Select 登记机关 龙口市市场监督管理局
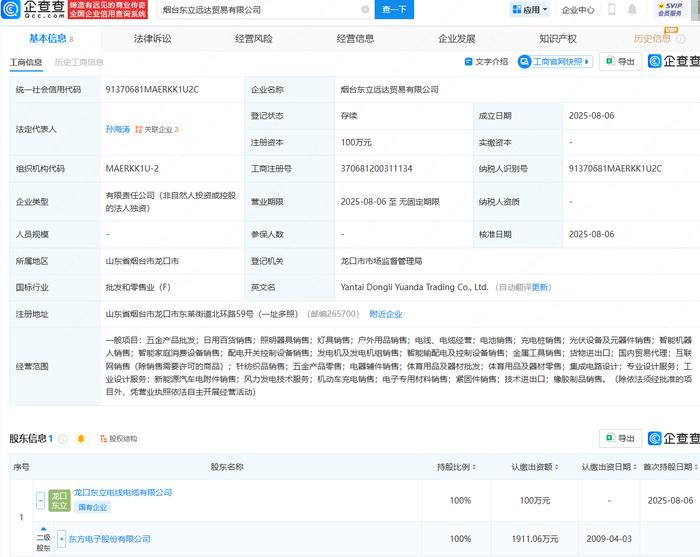The image size is (700, 557). point(381,261)
